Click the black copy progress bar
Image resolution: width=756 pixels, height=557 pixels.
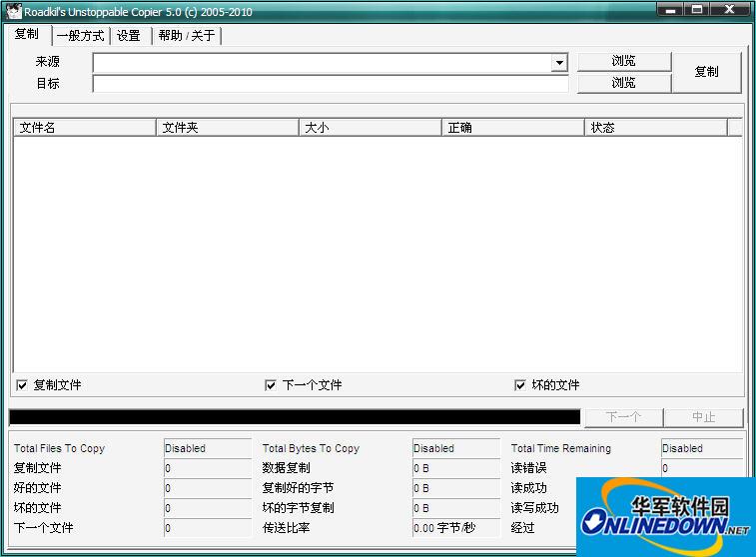point(295,417)
